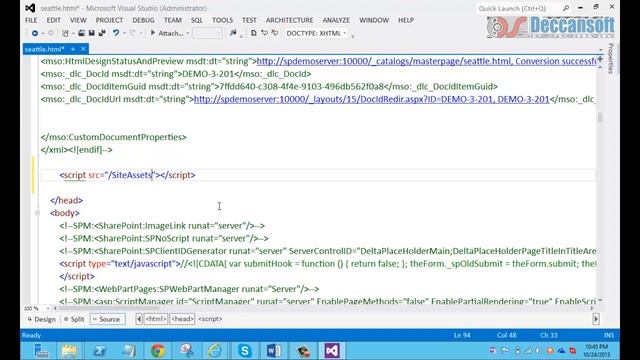Open the TOOLS menu

(222, 20)
